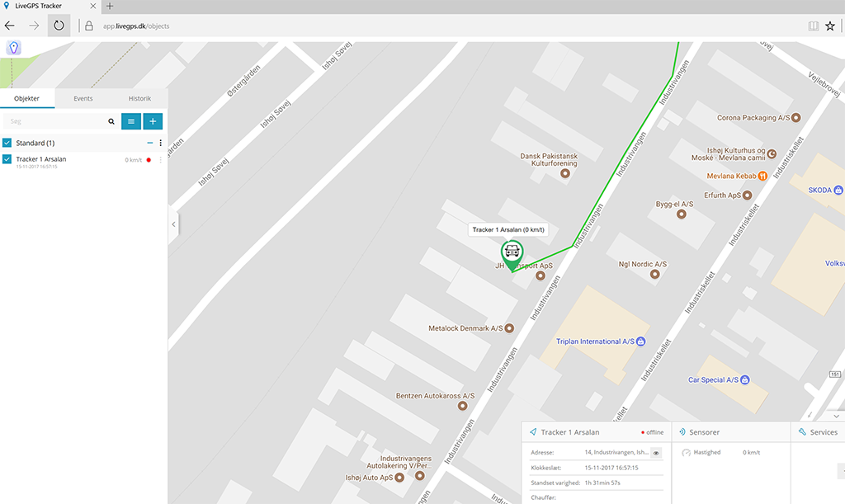Screen dimensions: 845x504
Task: Collapse bottom info panel with down chevron
Action: [x=836, y=417]
